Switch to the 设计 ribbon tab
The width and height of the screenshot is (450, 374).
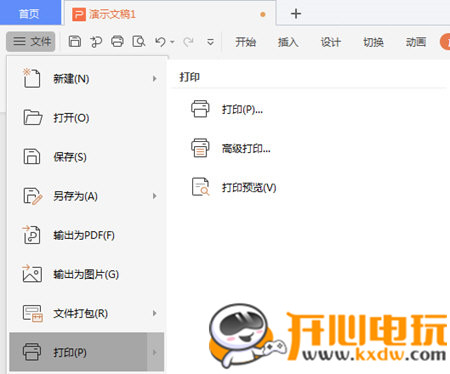click(331, 42)
